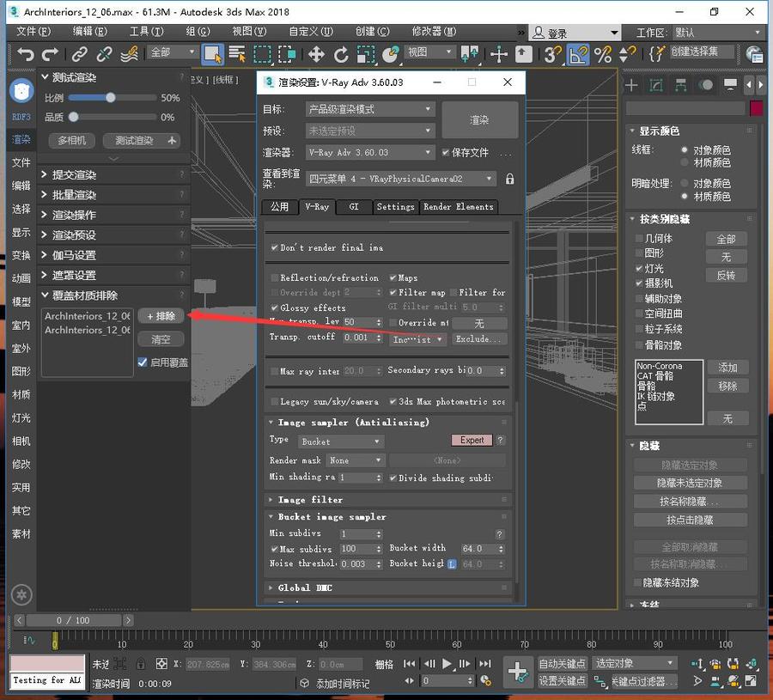This screenshot has height=700, width=773.
Task: Play the animation
Action: (x=447, y=664)
